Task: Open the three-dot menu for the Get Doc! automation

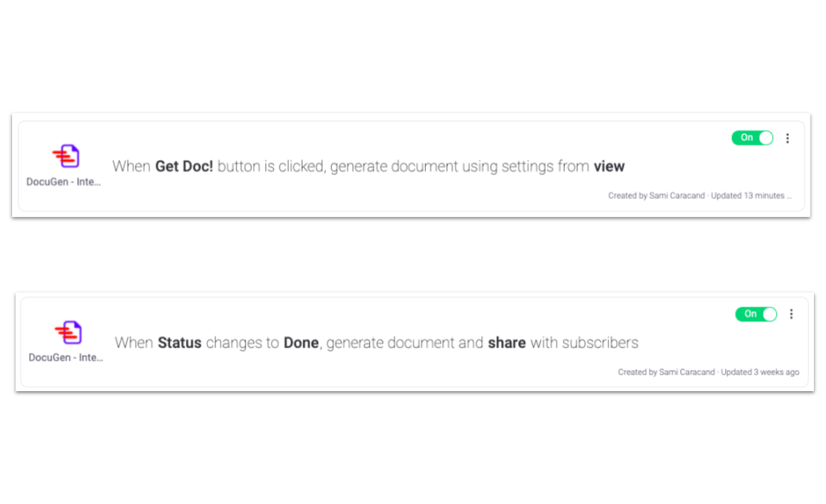Action: (787, 138)
